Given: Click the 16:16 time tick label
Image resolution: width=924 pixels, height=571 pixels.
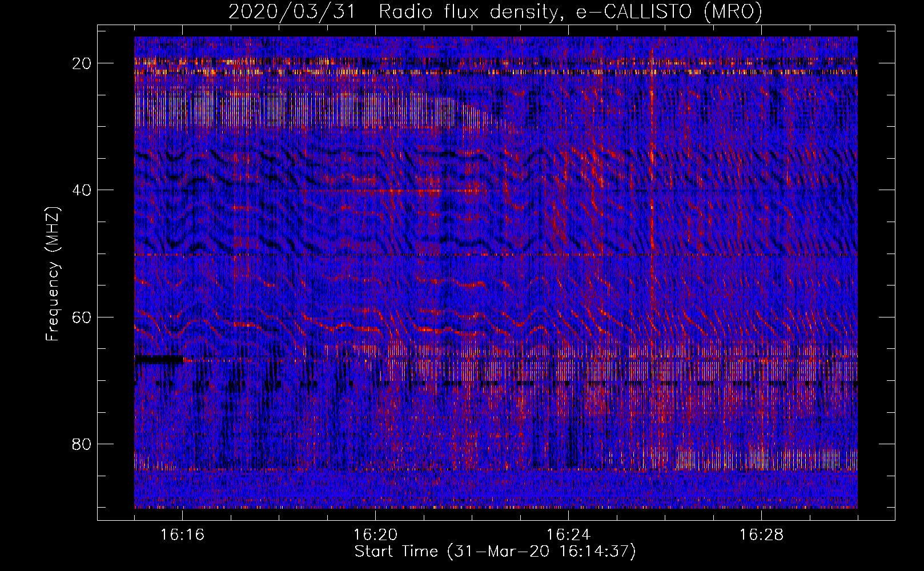Looking at the screenshot, I should 182,535.
